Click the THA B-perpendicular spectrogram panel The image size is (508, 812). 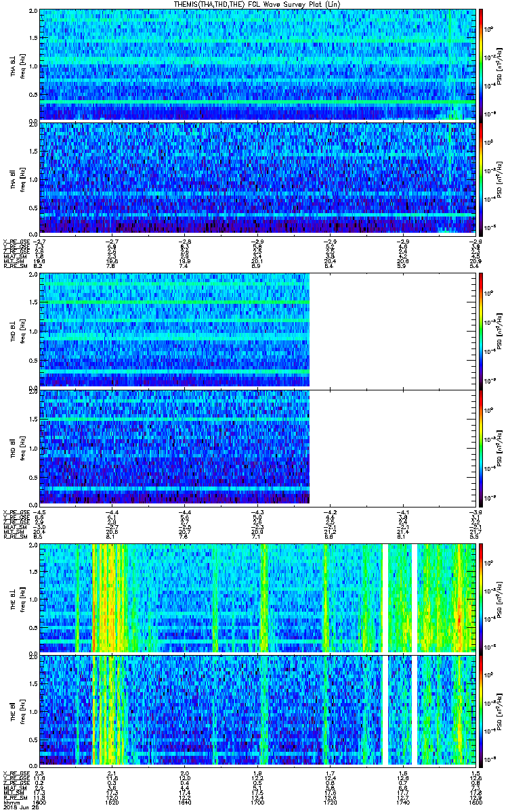point(257,64)
